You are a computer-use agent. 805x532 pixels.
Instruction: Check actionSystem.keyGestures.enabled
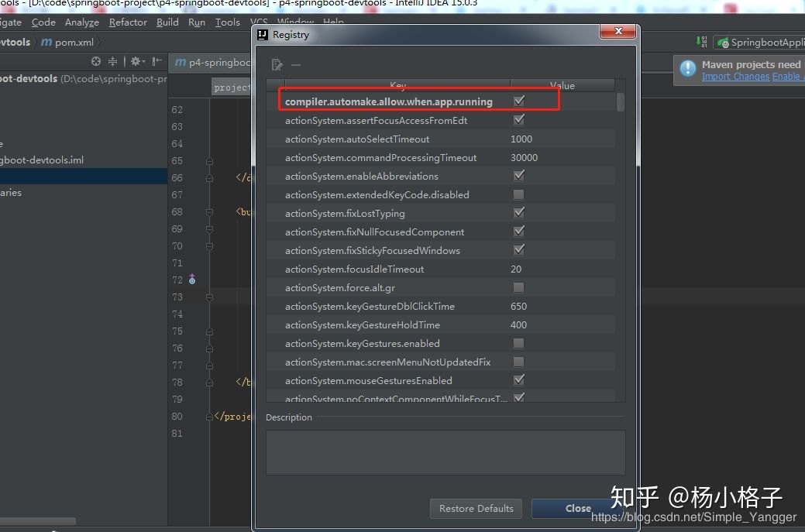pos(519,343)
